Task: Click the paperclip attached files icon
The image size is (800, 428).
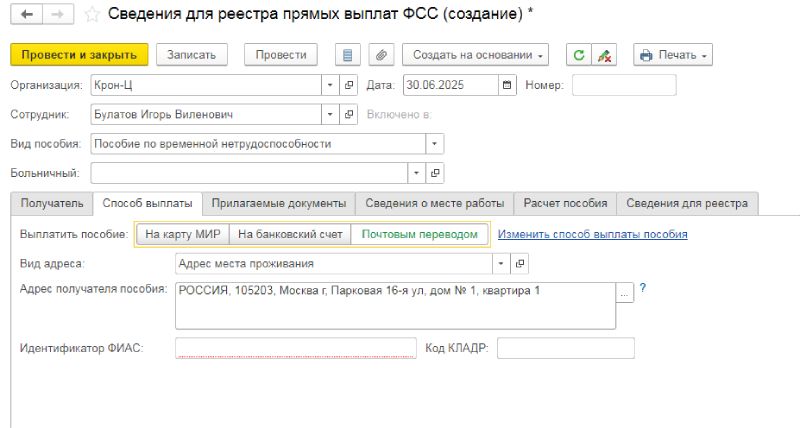Action: point(380,55)
